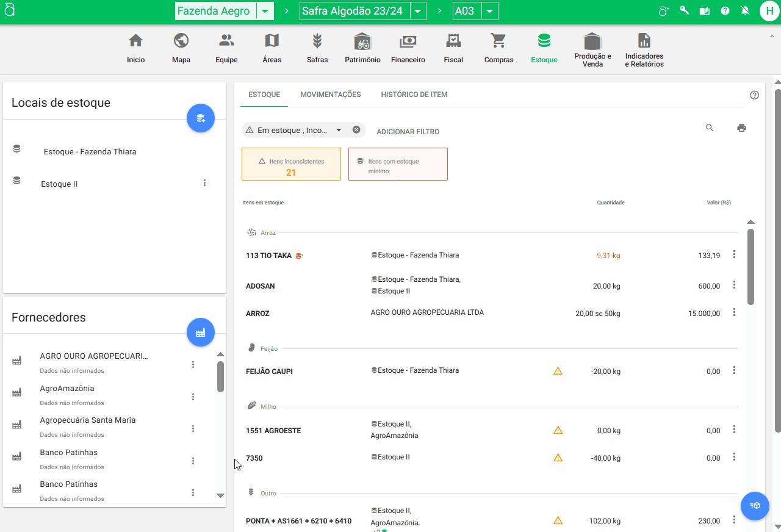This screenshot has height=532, width=781.
Task: Remove the Em estoque filter chip
Action: pyautogui.click(x=356, y=130)
